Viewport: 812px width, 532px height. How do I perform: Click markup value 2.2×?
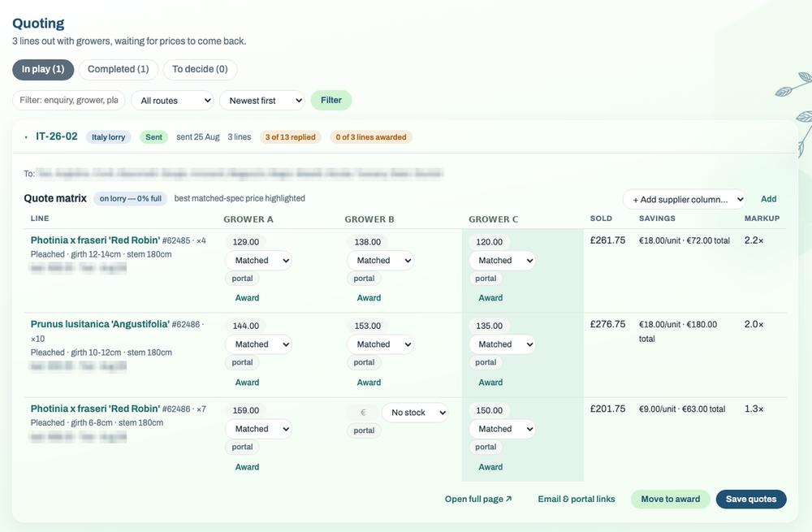[754, 240]
